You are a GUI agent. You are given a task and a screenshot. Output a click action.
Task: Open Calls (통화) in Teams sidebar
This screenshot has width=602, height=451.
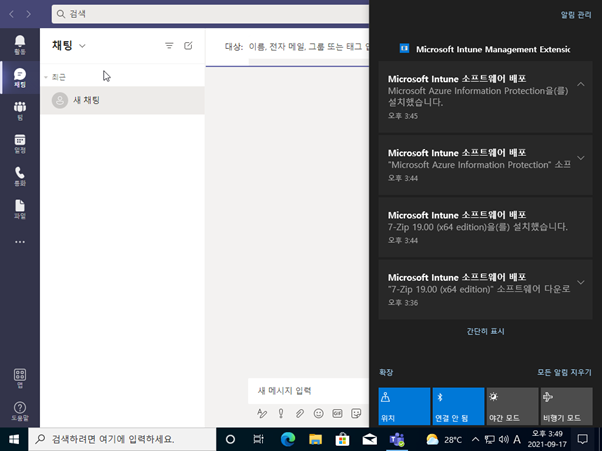[20, 177]
